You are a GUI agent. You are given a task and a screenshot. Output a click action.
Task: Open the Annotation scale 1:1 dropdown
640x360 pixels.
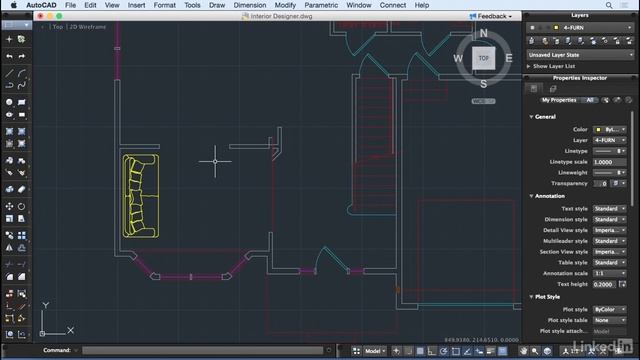(x=609, y=273)
